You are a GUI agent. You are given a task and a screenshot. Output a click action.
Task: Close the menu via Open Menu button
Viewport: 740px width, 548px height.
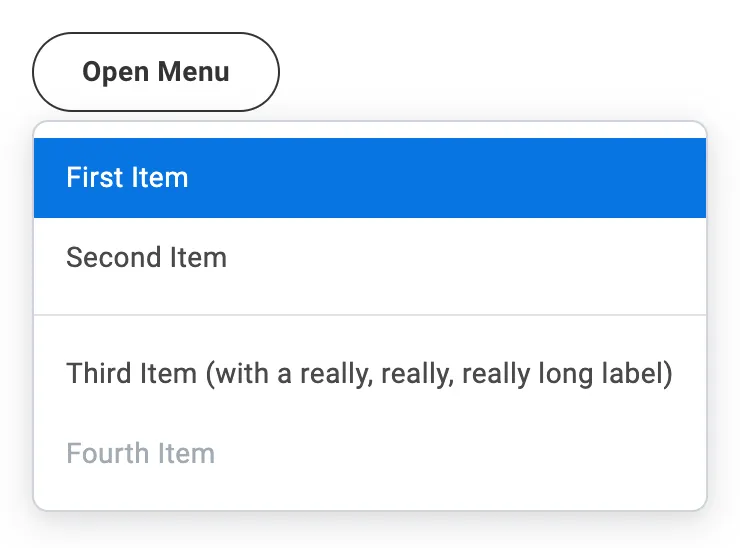point(156,72)
